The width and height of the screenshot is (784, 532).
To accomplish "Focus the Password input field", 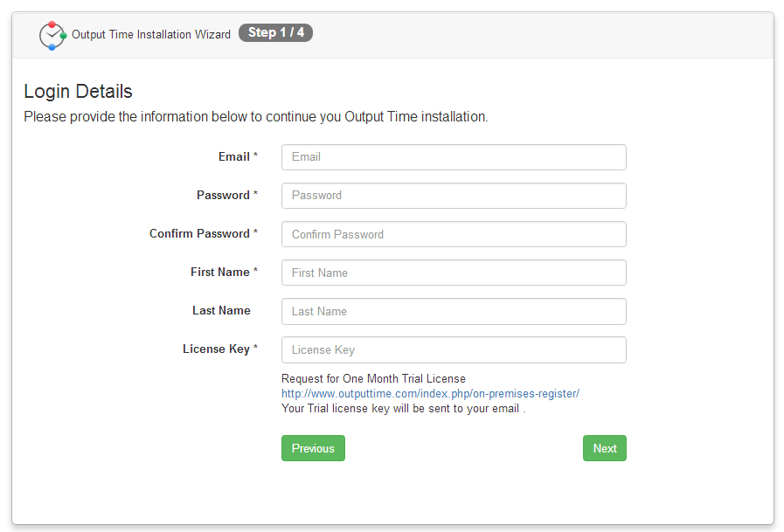I will 454,196.
